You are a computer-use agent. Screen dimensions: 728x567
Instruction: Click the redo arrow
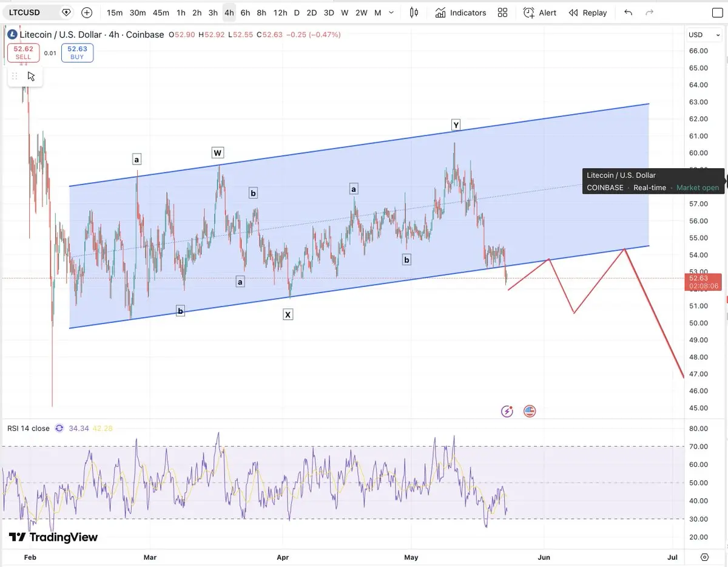tap(650, 13)
